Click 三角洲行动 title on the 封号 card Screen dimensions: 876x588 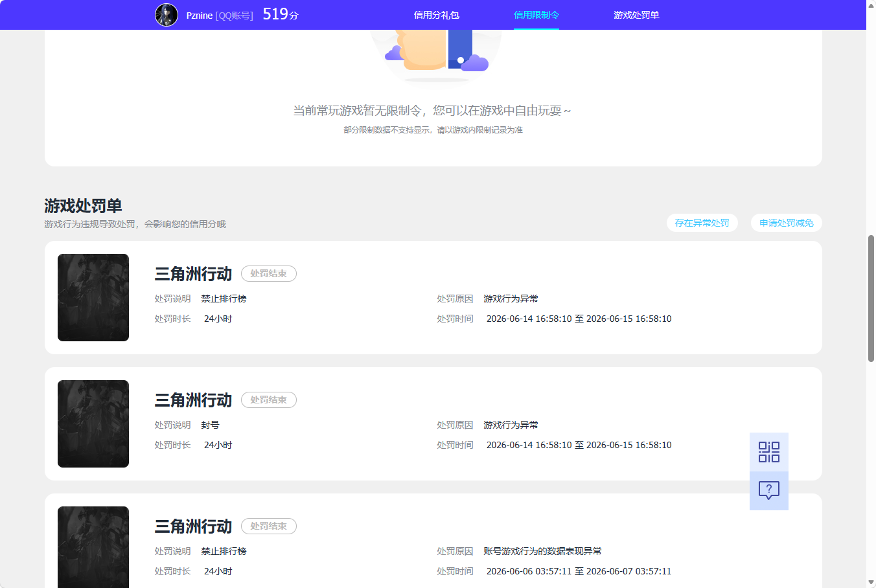tap(193, 400)
